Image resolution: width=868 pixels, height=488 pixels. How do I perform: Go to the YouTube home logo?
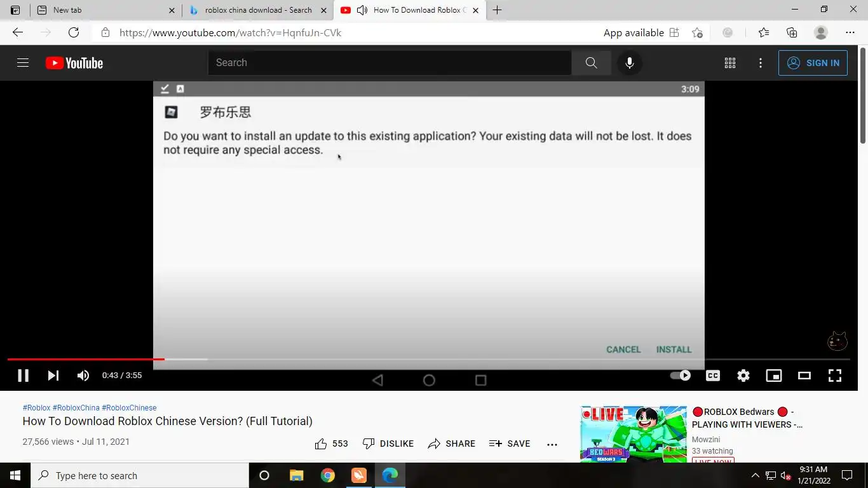point(74,63)
